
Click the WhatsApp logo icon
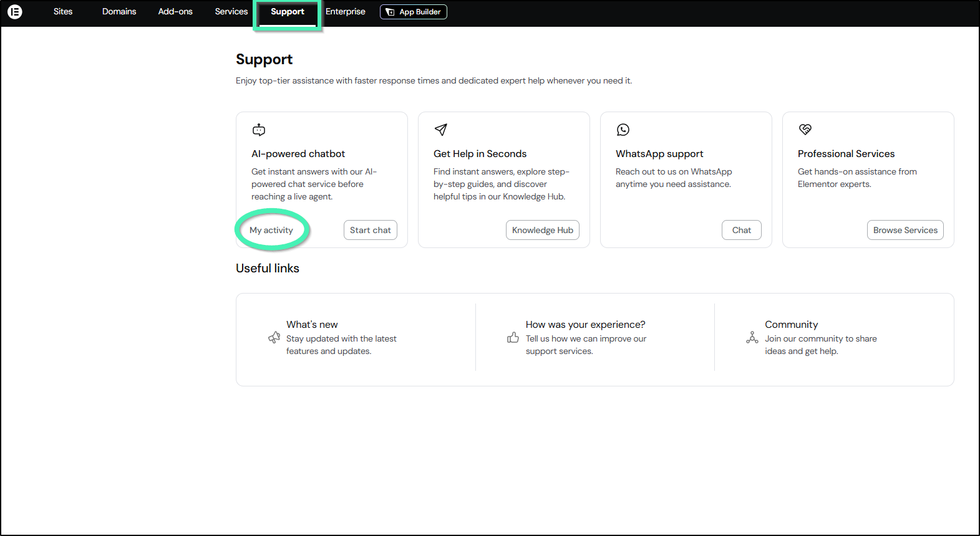(623, 130)
